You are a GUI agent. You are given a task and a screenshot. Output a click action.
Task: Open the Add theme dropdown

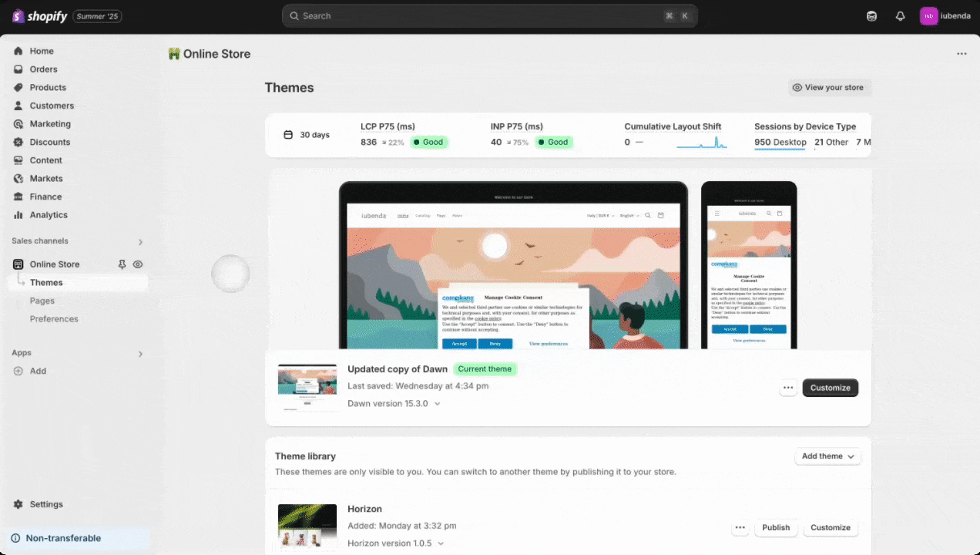[827, 456]
